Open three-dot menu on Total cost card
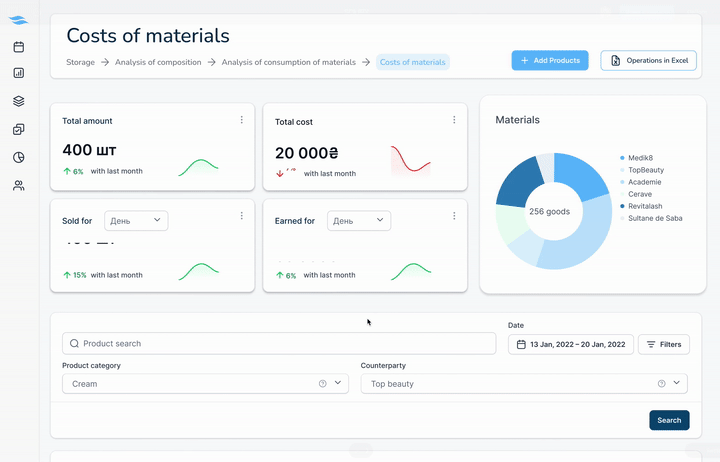720x462 pixels. (454, 120)
